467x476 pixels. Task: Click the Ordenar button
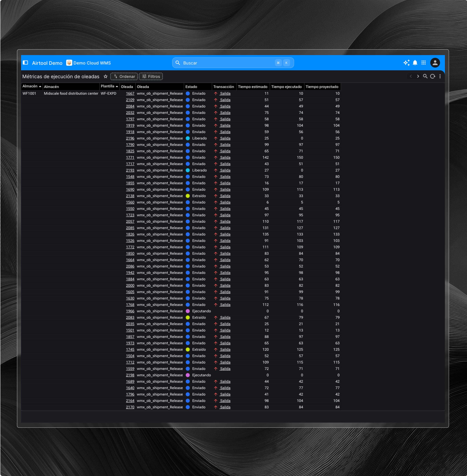124,76
